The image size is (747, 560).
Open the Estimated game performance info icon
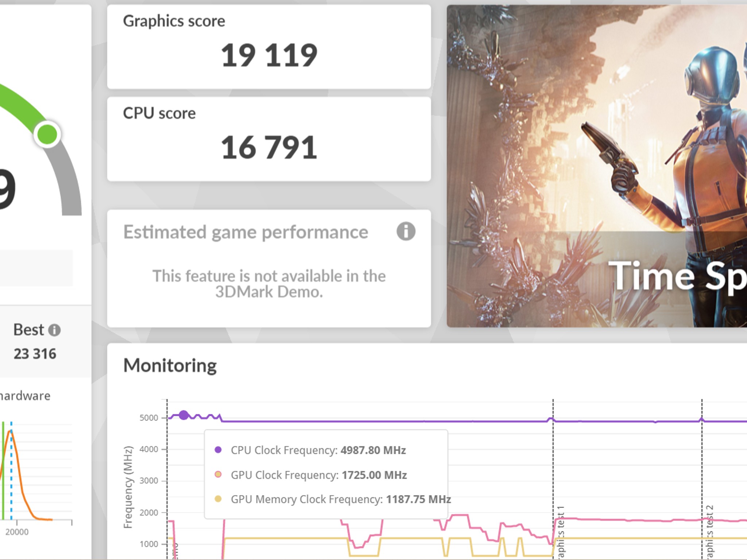pyautogui.click(x=406, y=232)
